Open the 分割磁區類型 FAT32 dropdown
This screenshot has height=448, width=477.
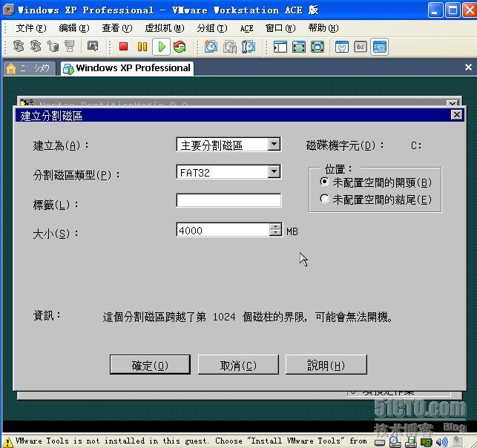click(x=274, y=172)
